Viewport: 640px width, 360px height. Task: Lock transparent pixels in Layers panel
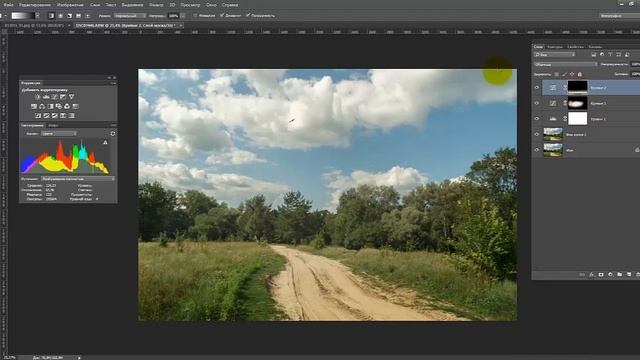pyautogui.click(x=556, y=74)
